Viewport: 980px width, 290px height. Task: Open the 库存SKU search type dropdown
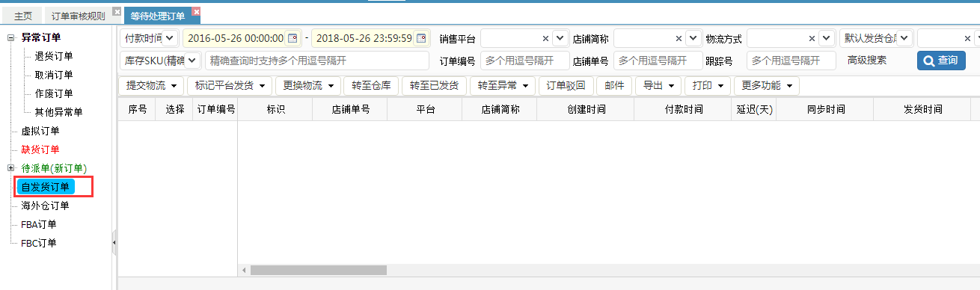(160, 61)
